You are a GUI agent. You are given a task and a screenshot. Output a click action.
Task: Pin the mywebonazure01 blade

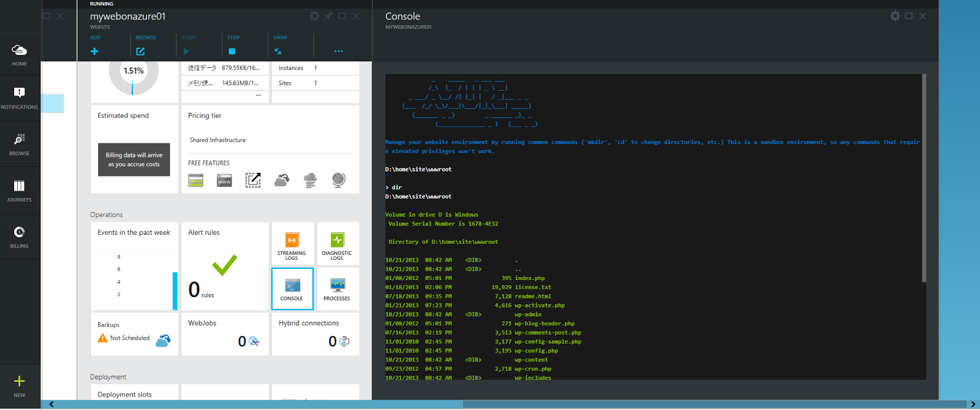[328, 16]
